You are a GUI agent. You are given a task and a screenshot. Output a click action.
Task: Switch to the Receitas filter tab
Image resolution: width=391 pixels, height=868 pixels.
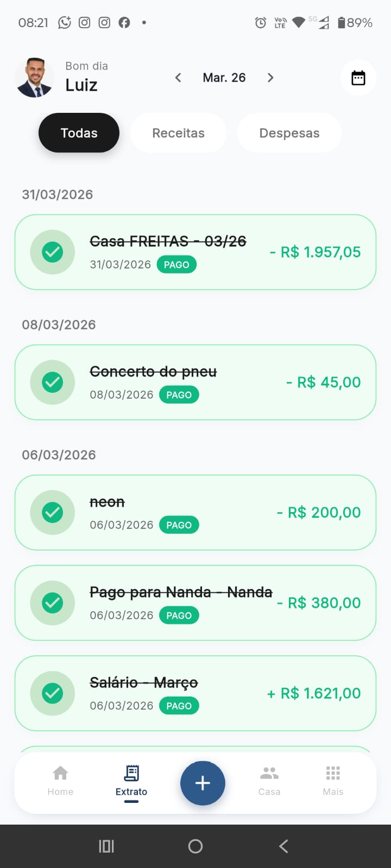[178, 133]
